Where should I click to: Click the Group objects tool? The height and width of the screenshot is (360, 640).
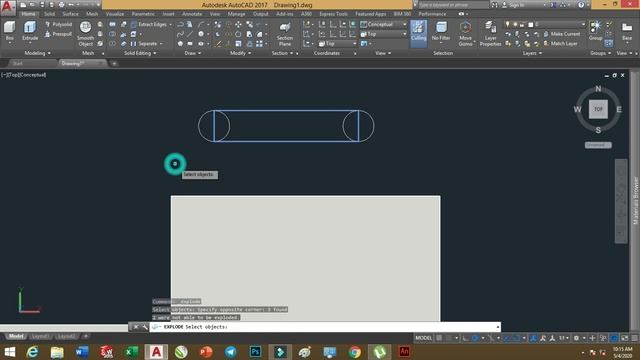pyautogui.click(x=596, y=31)
